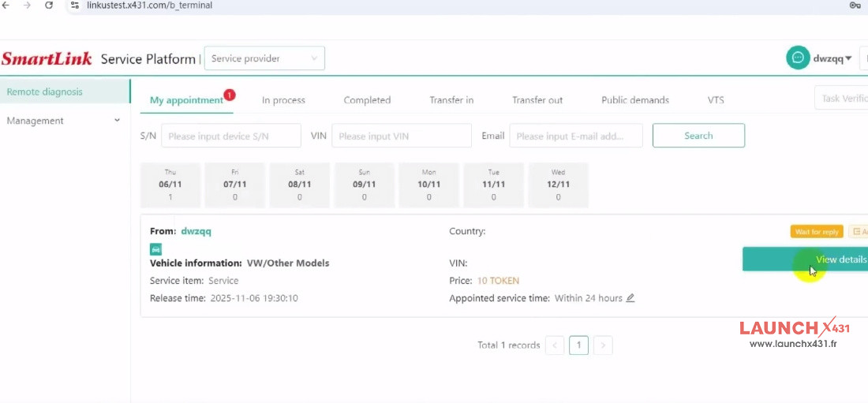Open the Completed tab

coord(367,100)
